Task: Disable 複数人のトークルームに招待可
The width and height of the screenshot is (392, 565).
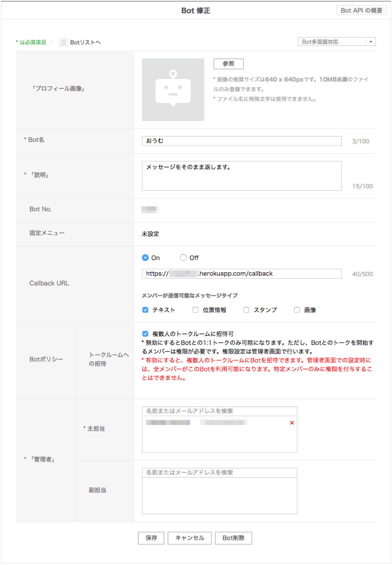Action: 145,334
